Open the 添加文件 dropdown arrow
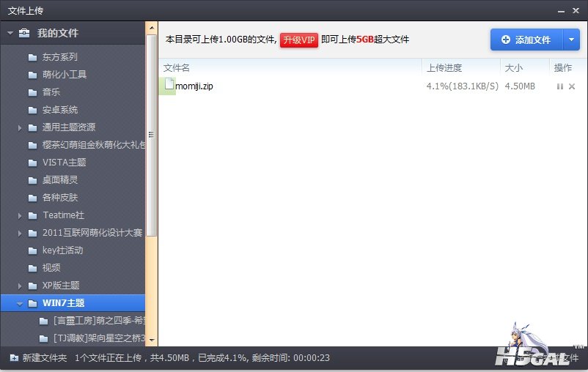This screenshot has width=588, height=372. (x=573, y=40)
